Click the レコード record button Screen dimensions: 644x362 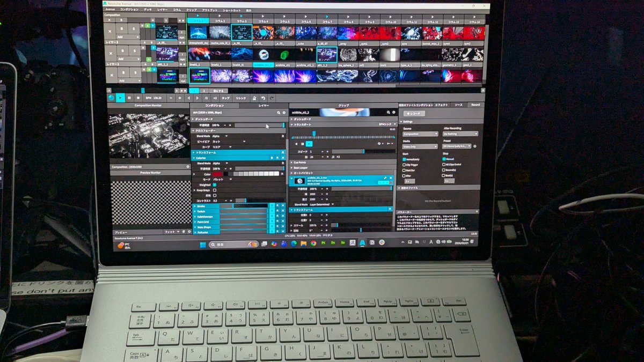point(414,114)
